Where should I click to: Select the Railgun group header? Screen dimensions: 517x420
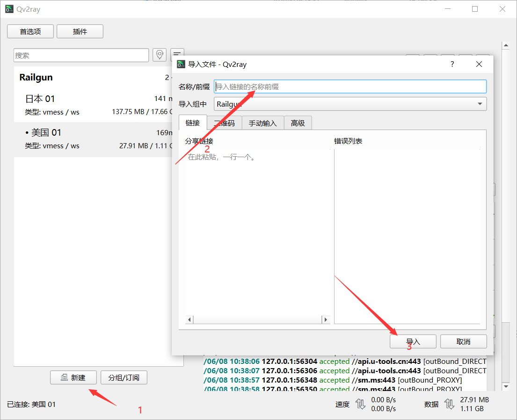point(93,78)
